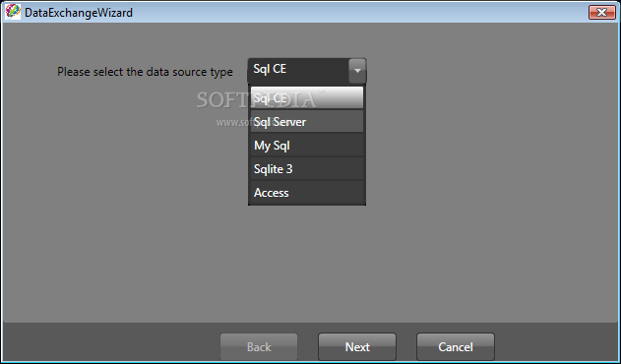Click the 'Please select the data source type' label
The height and width of the screenshot is (364, 621).
(x=145, y=72)
